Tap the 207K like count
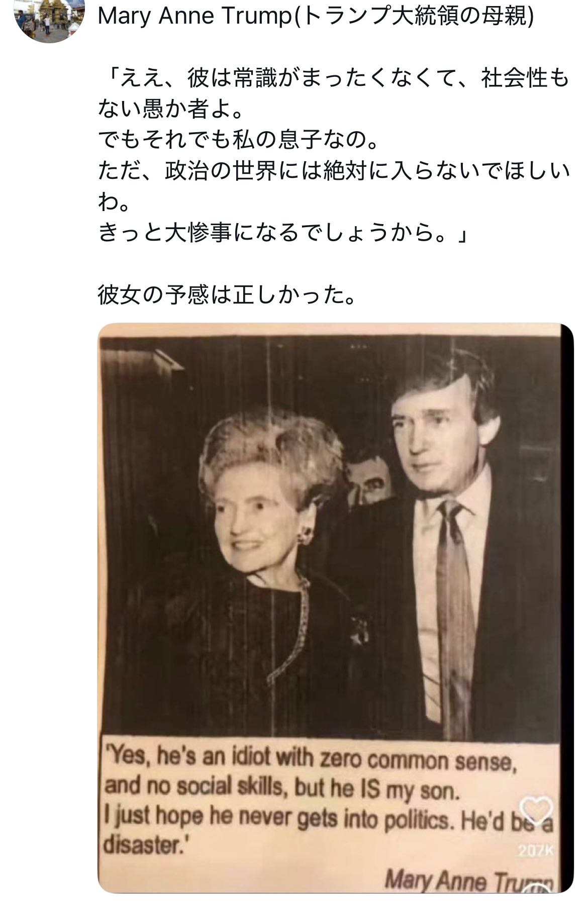588x904 pixels. coord(535,851)
